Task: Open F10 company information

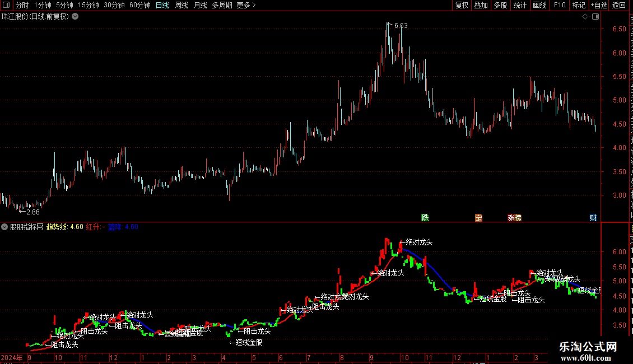Action: coord(560,5)
